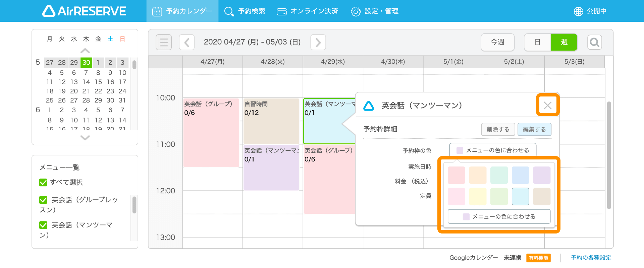This screenshot has width=644, height=268.
Task: Select date 30 in mini calendar
Action: click(86, 62)
